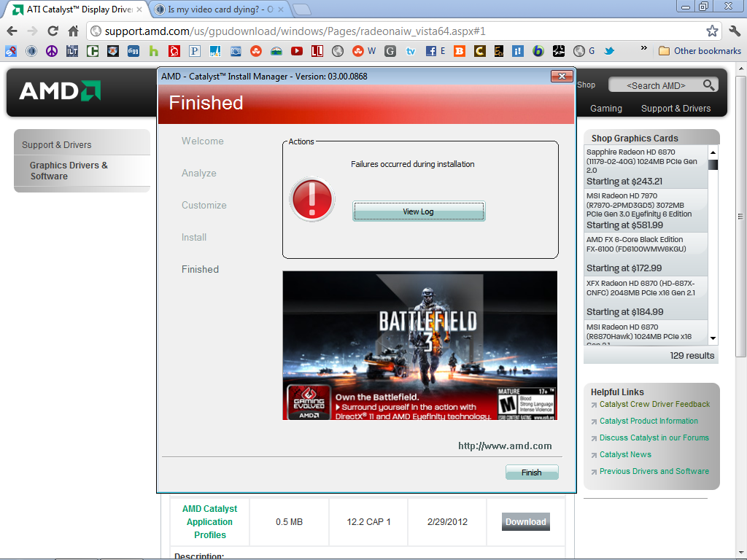The image size is (747, 560).
Task: Open the AMD Catalyst Application Profiles link
Action: pyautogui.click(x=209, y=522)
